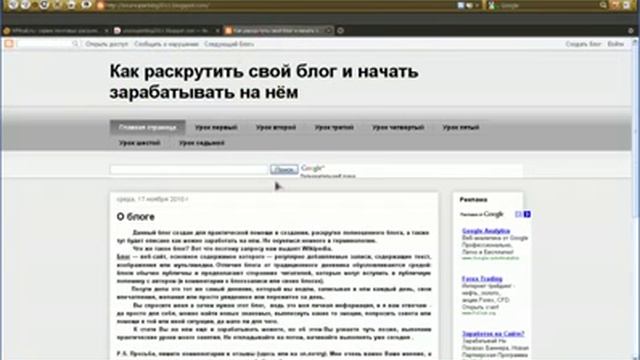Screen dimensions: 640x360
Task: Click 'Сообщить о нарушении' link
Action: pyautogui.click(x=167, y=44)
